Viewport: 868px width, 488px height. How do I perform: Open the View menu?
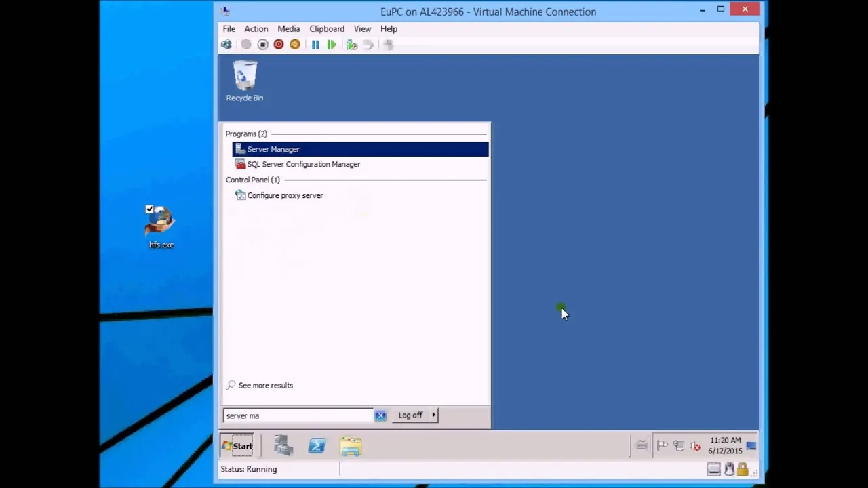click(x=362, y=29)
